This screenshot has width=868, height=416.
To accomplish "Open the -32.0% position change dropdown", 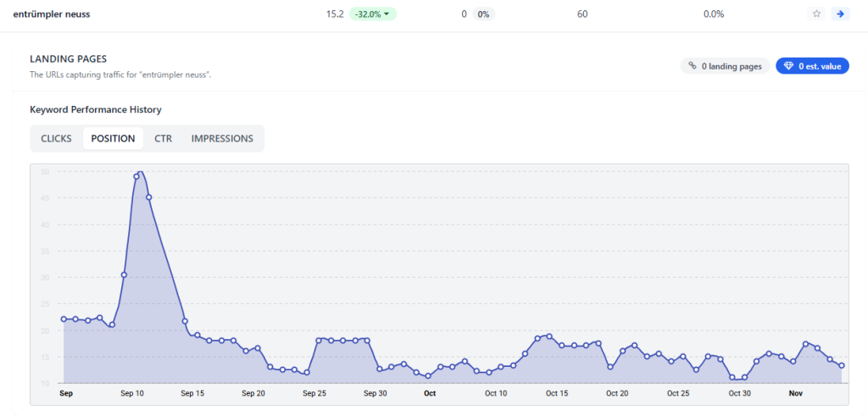I will [x=372, y=14].
